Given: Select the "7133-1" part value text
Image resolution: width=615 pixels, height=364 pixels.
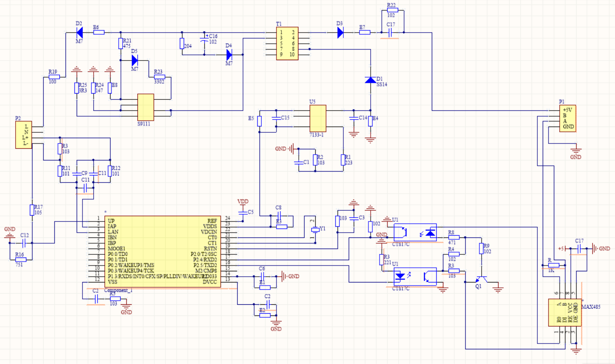Looking at the screenshot, I should (316, 135).
